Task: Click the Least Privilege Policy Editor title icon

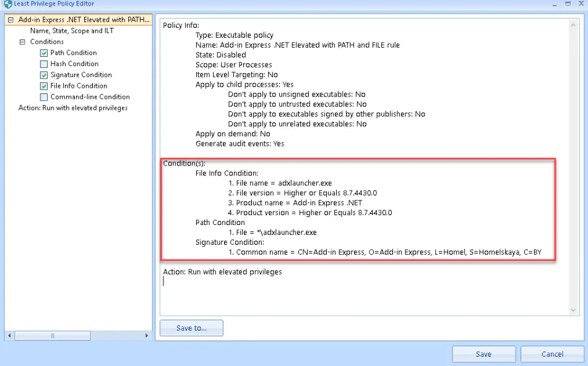Action: [x=7, y=4]
